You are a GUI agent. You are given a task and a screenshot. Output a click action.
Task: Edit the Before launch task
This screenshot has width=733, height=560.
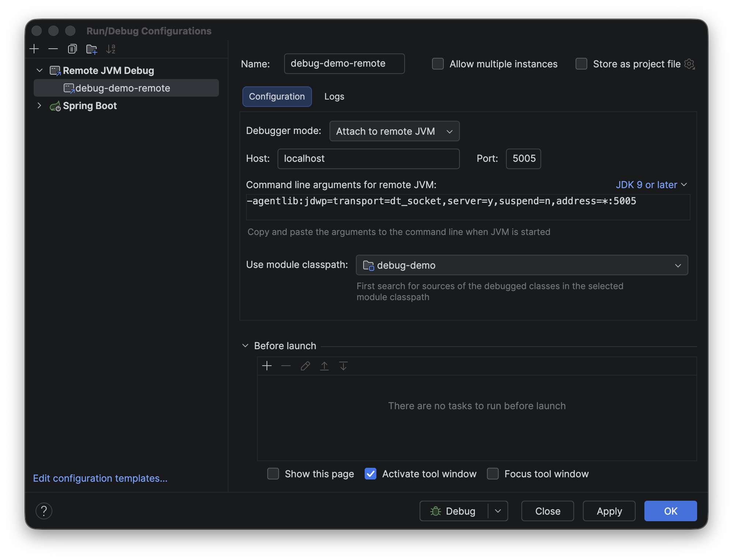[305, 366]
